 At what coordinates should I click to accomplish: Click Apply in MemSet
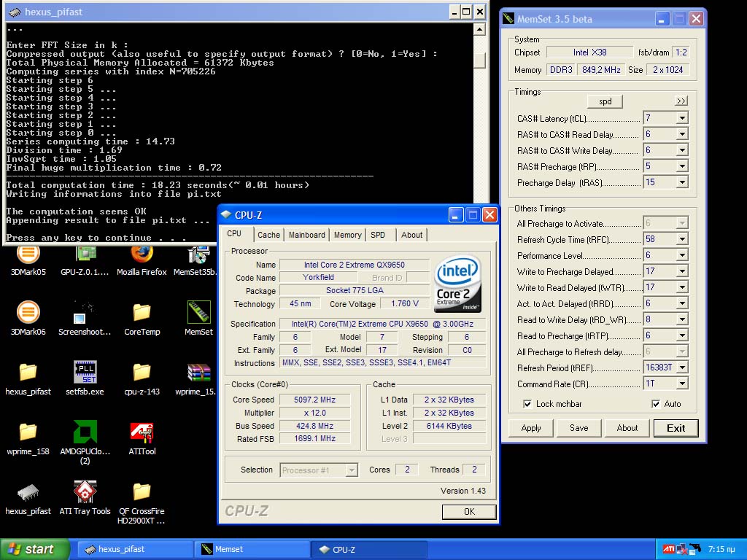click(531, 427)
